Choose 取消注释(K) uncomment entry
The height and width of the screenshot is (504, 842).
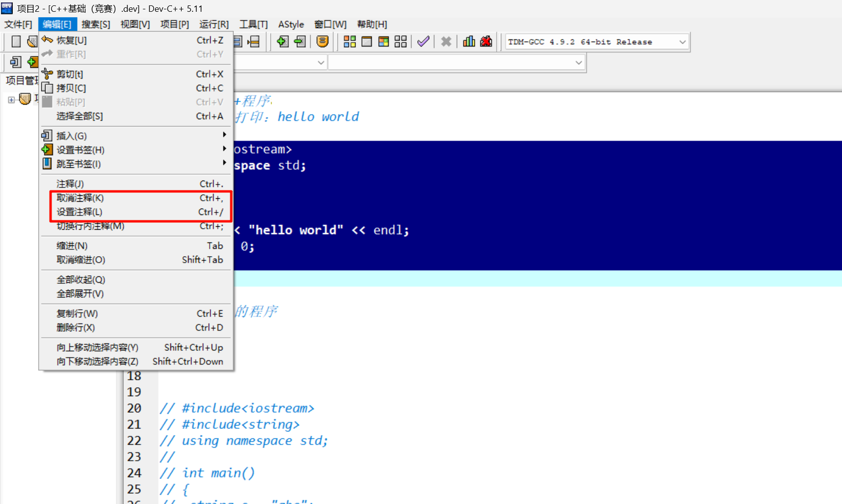(x=136, y=198)
